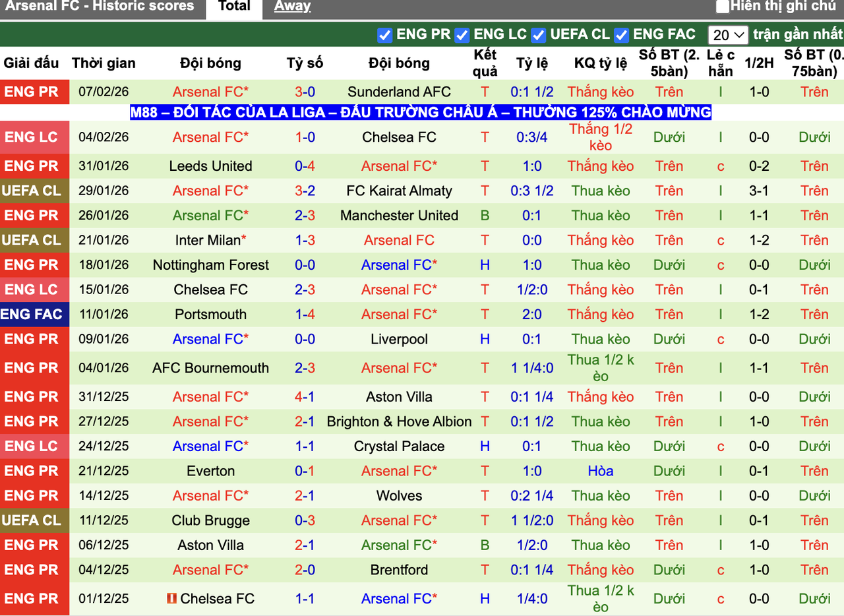This screenshot has width=844, height=616.
Task: Click the 3-0 score against Sunderland
Action: click(x=305, y=92)
